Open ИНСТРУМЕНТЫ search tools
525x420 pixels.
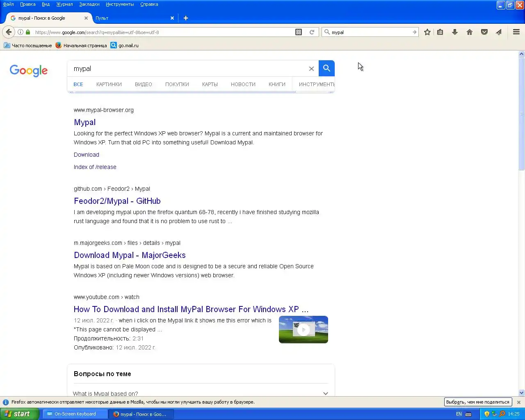tap(317, 84)
